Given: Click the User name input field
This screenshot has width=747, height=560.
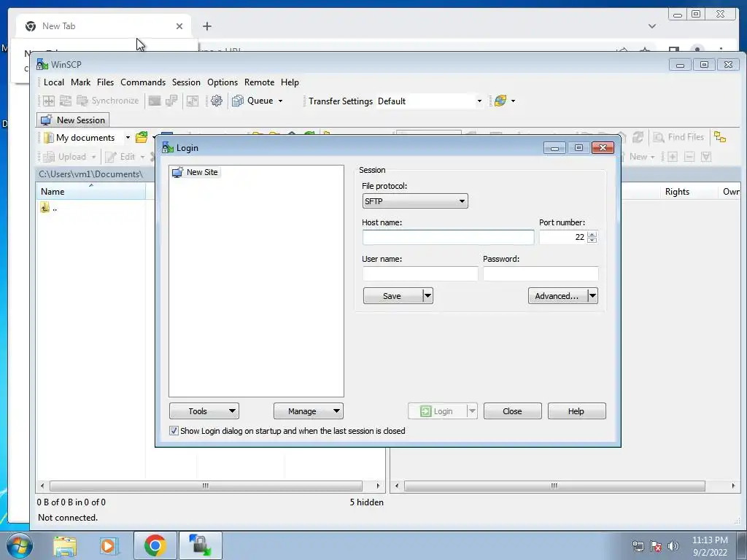Looking at the screenshot, I should click(420, 274).
